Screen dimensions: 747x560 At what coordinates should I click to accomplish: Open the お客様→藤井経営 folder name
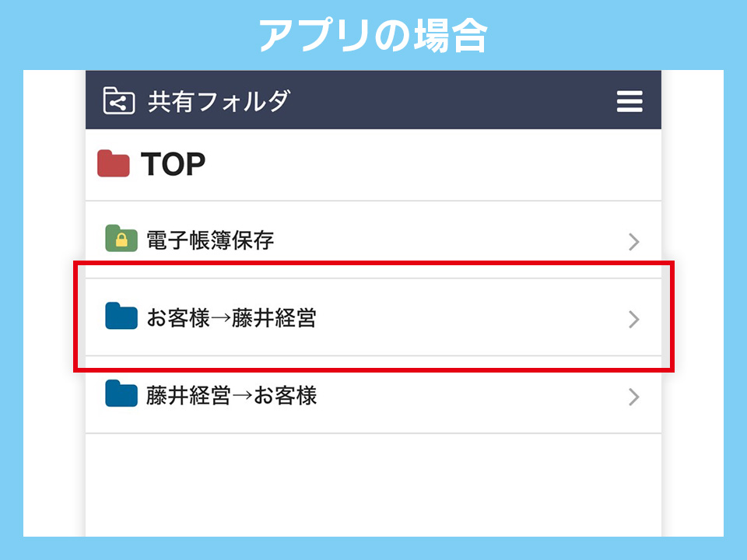[231, 318]
